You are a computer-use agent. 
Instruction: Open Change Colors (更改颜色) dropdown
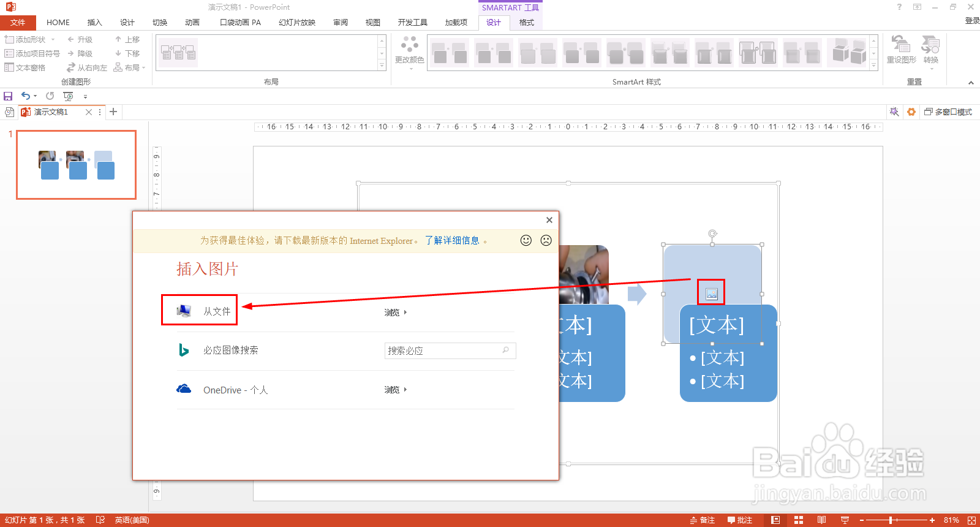click(409, 53)
